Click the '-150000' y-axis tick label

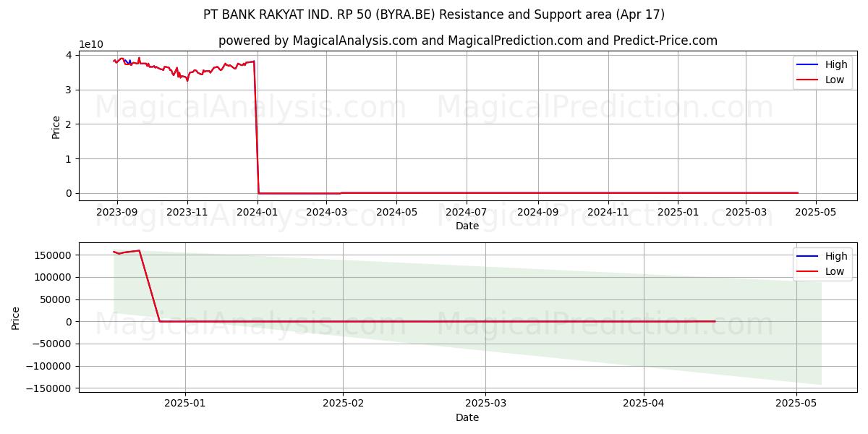49,388
